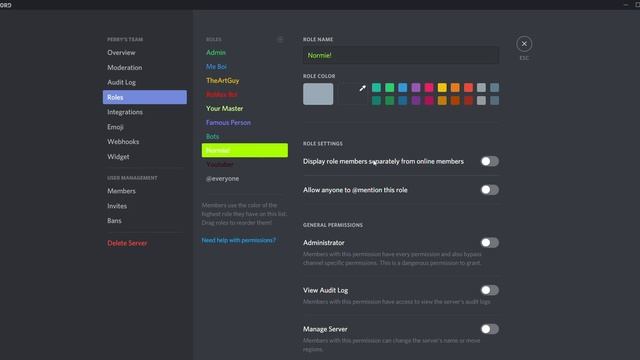Pick the light purple swatch in top row
Viewport: 640px width, 360px height.
coord(416,87)
